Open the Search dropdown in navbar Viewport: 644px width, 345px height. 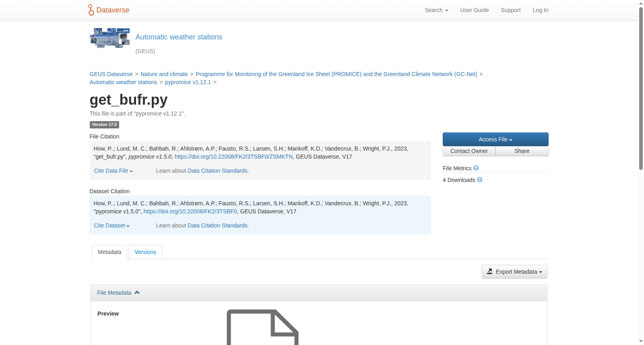[x=436, y=10]
